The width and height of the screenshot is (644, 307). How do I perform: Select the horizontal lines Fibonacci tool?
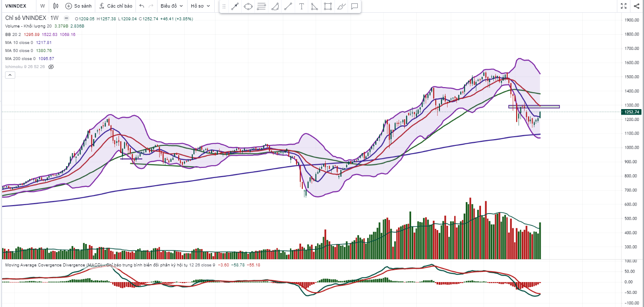pos(261,6)
